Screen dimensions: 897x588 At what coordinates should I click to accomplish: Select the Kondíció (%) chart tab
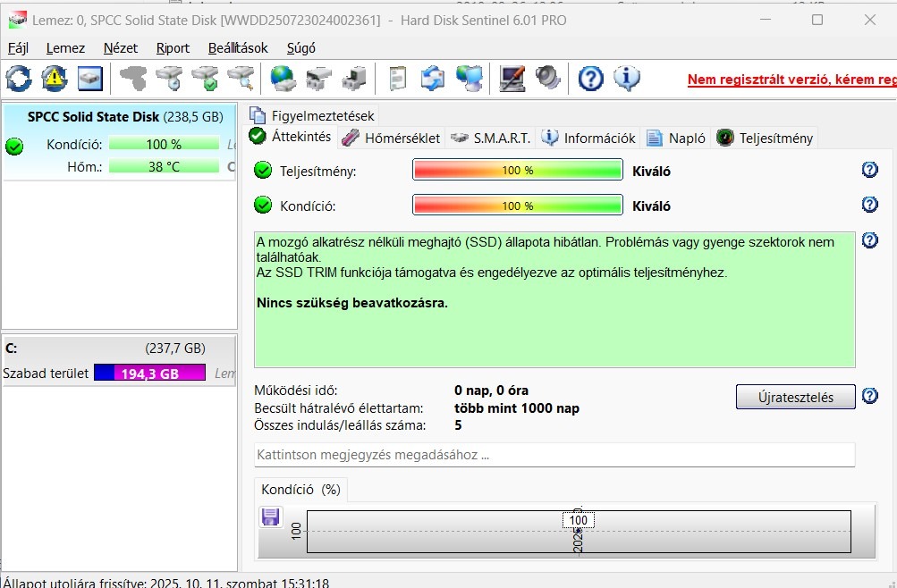(x=300, y=490)
